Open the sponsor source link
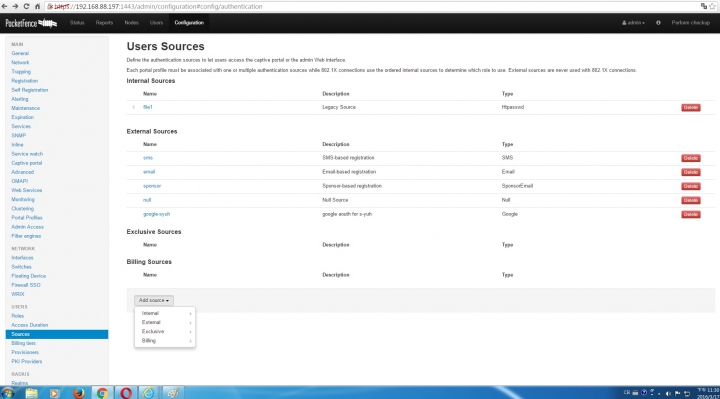Image resolution: width=720 pixels, height=399 pixels. tap(152, 186)
